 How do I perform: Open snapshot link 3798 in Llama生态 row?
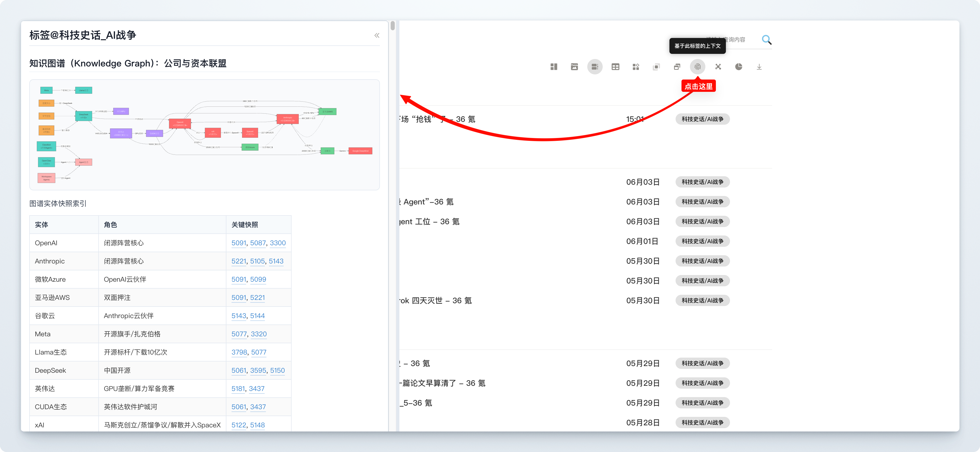pos(239,352)
